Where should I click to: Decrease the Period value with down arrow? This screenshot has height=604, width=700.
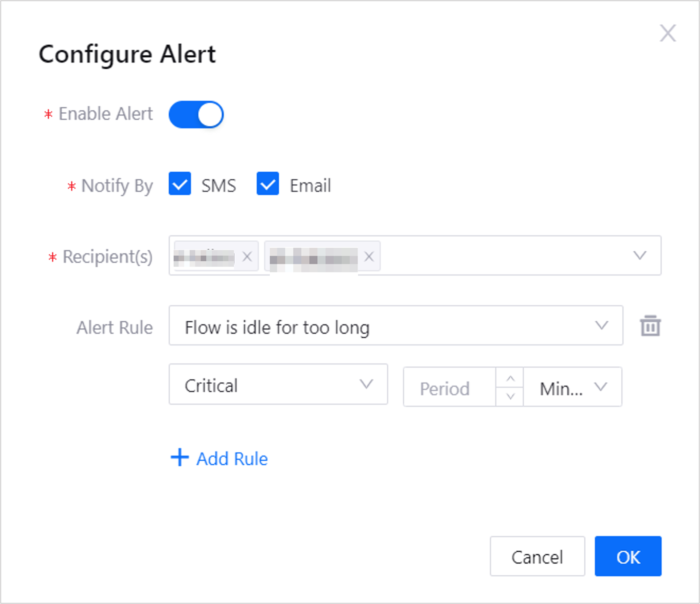(x=510, y=396)
